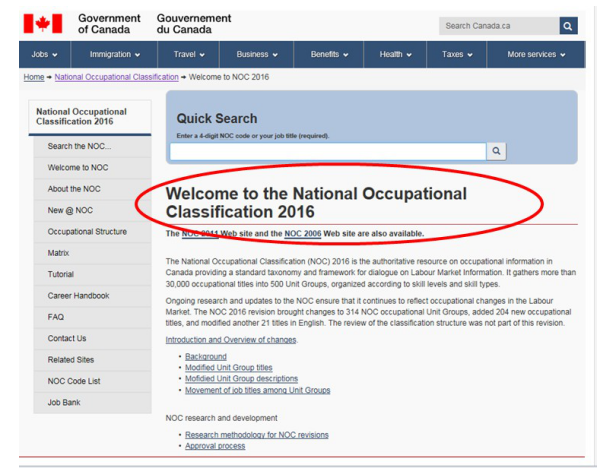This screenshot has height=470, width=606.
Task: Open Related Sites sidebar item
Action: (92, 360)
